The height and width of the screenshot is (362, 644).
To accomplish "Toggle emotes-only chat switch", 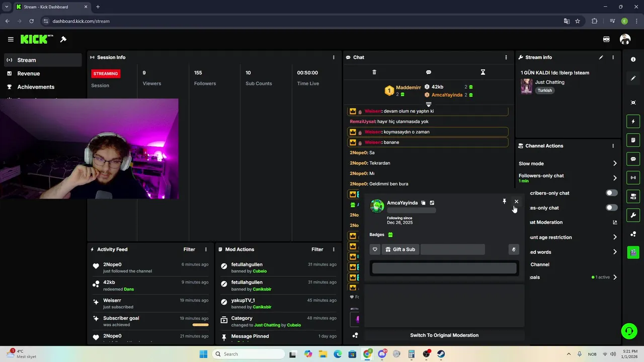I will tap(611, 208).
